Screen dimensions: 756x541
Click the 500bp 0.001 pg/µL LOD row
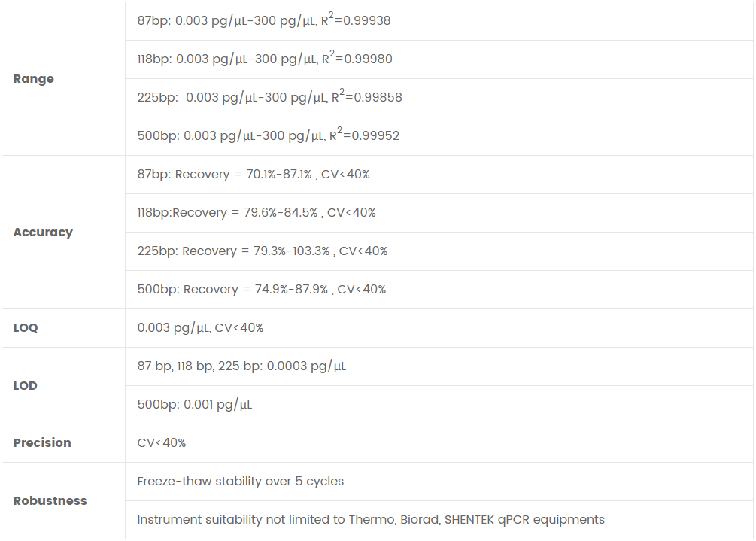pos(195,405)
